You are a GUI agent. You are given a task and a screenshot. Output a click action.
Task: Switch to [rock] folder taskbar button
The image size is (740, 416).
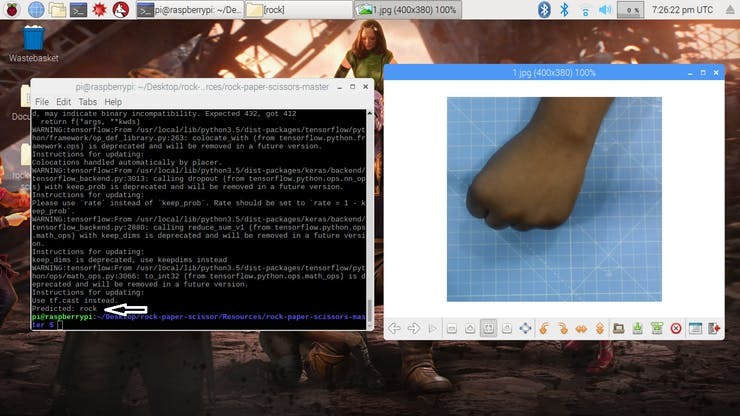(298, 9)
